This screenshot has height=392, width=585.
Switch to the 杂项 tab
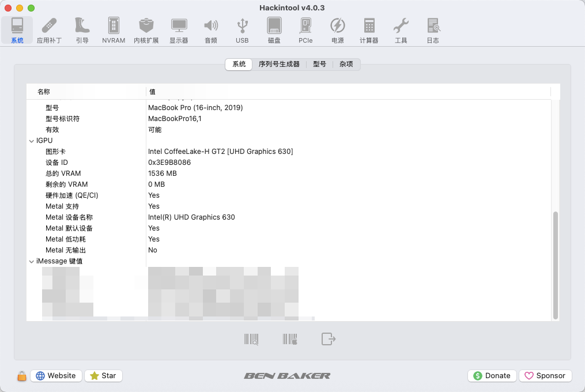pos(346,64)
